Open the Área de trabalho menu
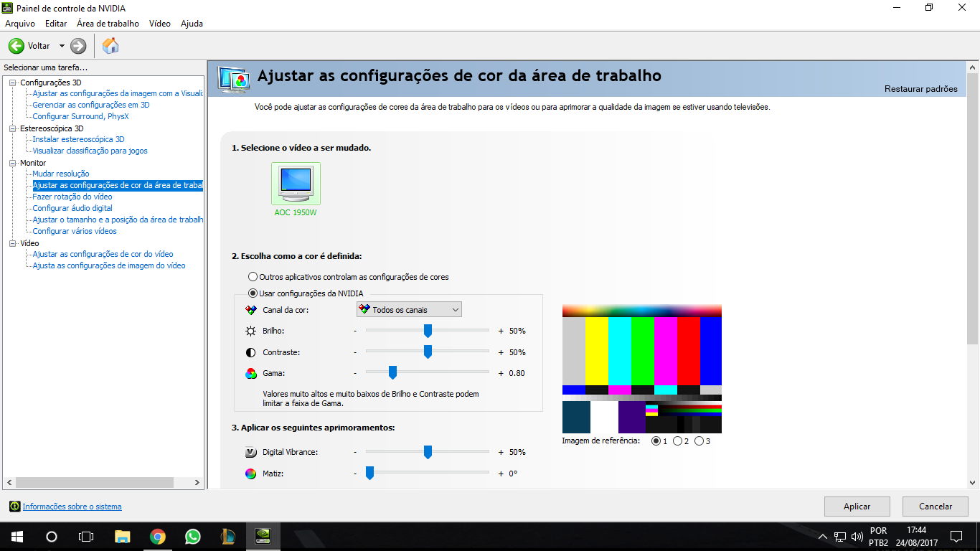This screenshot has height=551, width=980. click(x=108, y=24)
